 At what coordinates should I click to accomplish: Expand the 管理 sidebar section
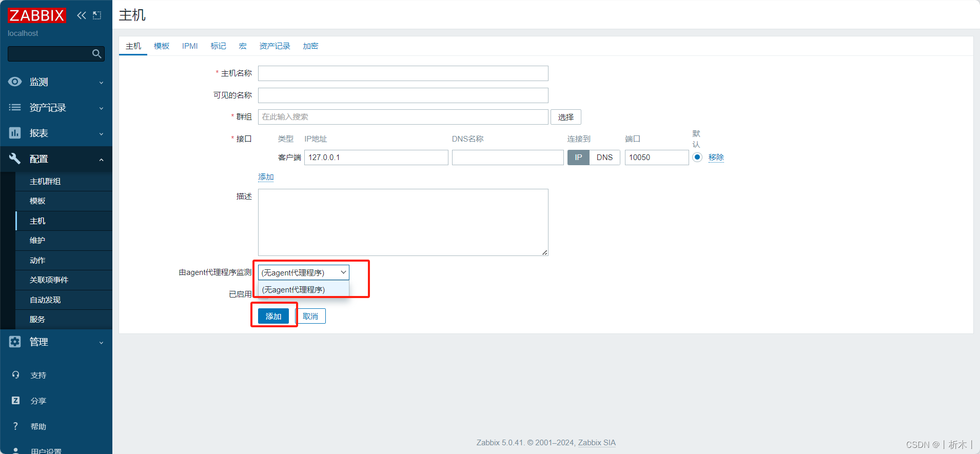(56, 342)
